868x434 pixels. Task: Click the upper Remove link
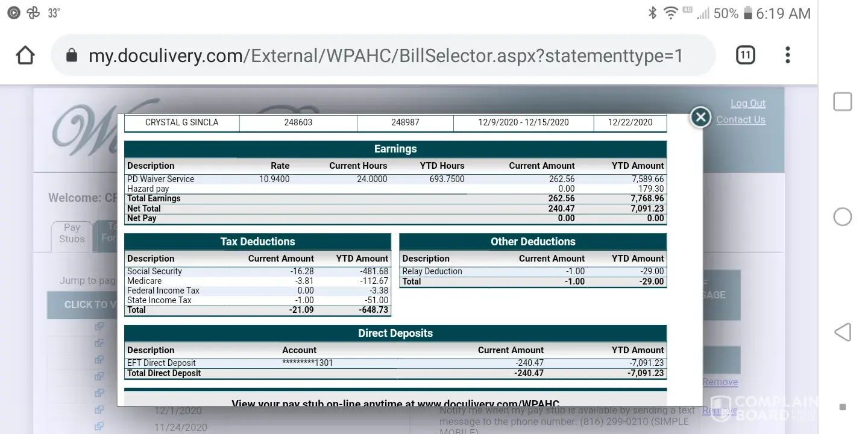pos(720,382)
